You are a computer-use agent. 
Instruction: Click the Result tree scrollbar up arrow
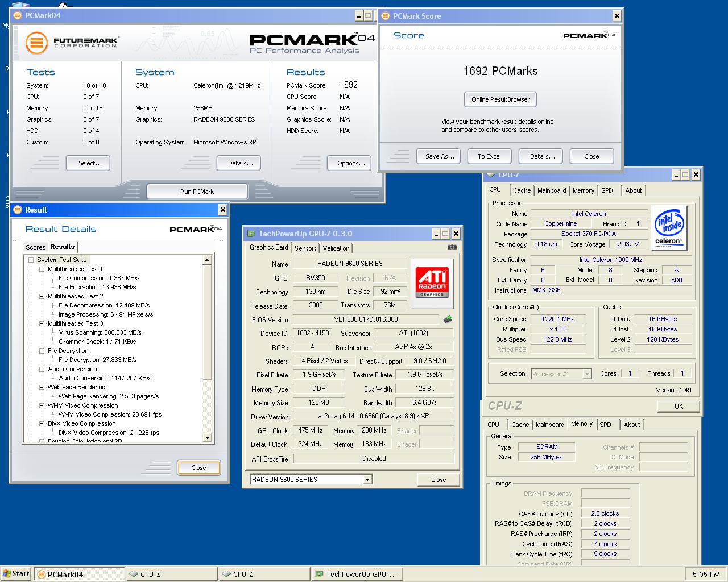pos(207,260)
